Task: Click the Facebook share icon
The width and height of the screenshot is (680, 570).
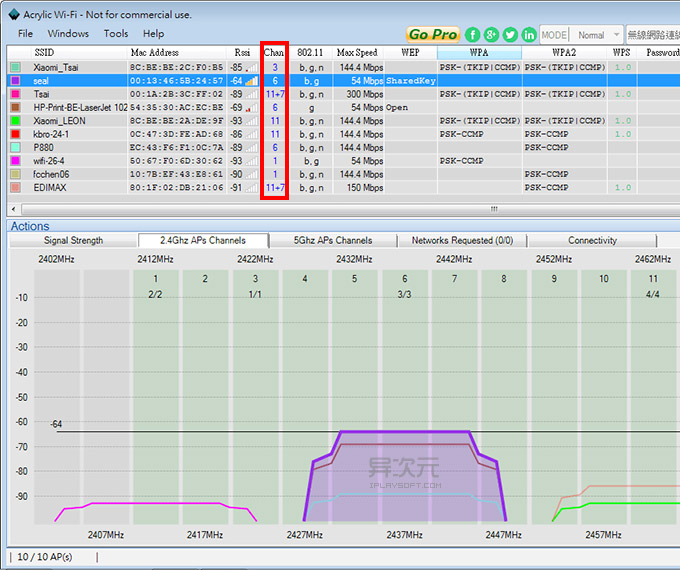Action: (473, 35)
